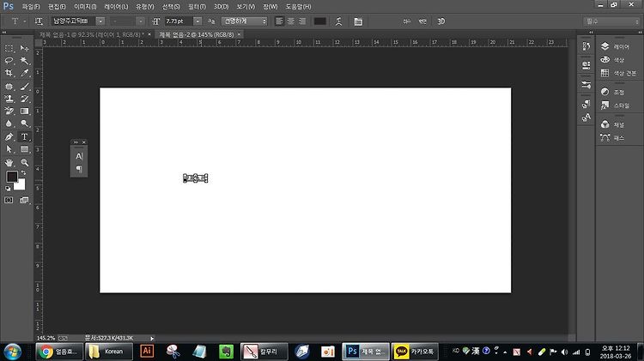Select the Horizontal Type tool
The height and width of the screenshot is (361, 644).
click(x=25, y=136)
